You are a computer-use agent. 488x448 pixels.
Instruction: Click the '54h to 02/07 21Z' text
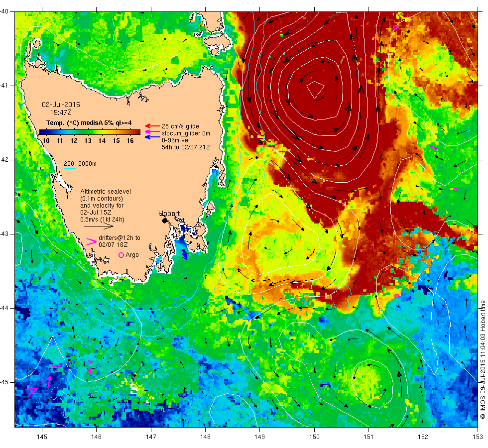(186, 147)
